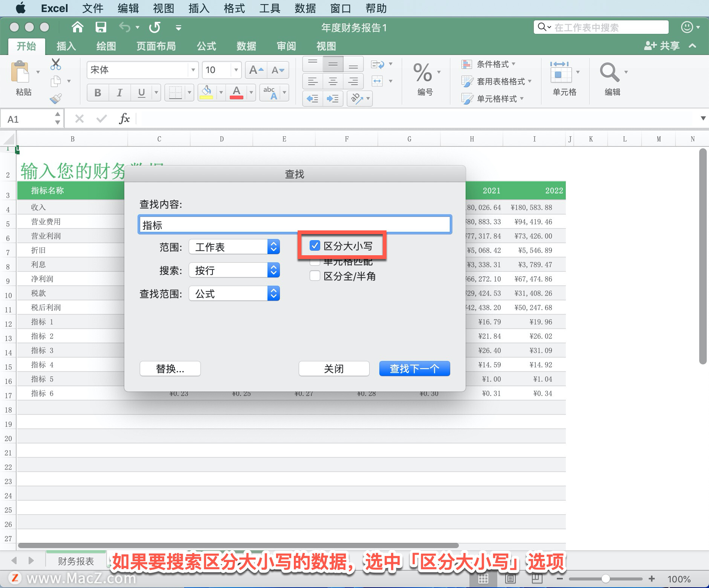Click 替换... button
The image size is (709, 588).
(x=170, y=369)
